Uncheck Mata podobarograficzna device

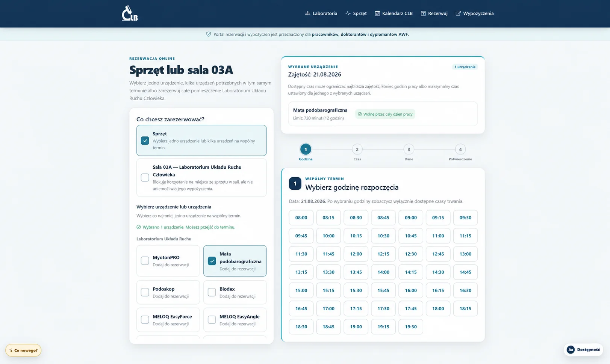(x=212, y=261)
